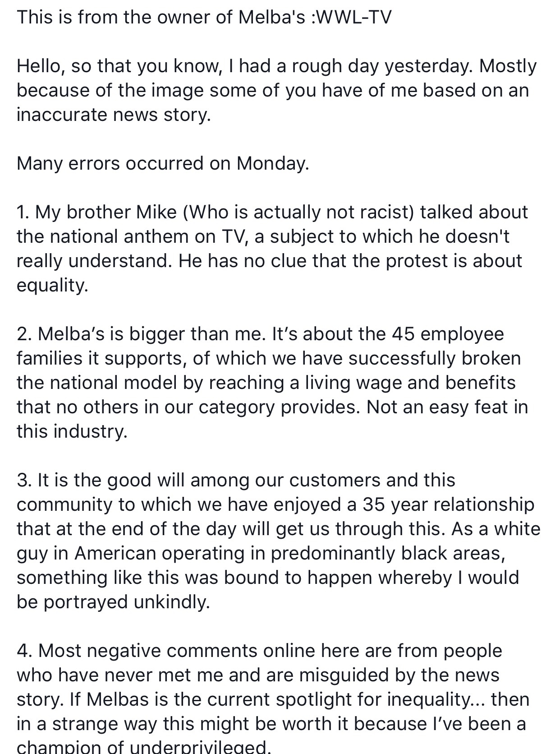Screen dimensions: 560x754
Task: Click "this industry." at end of point 2
Action: [x=72, y=431]
